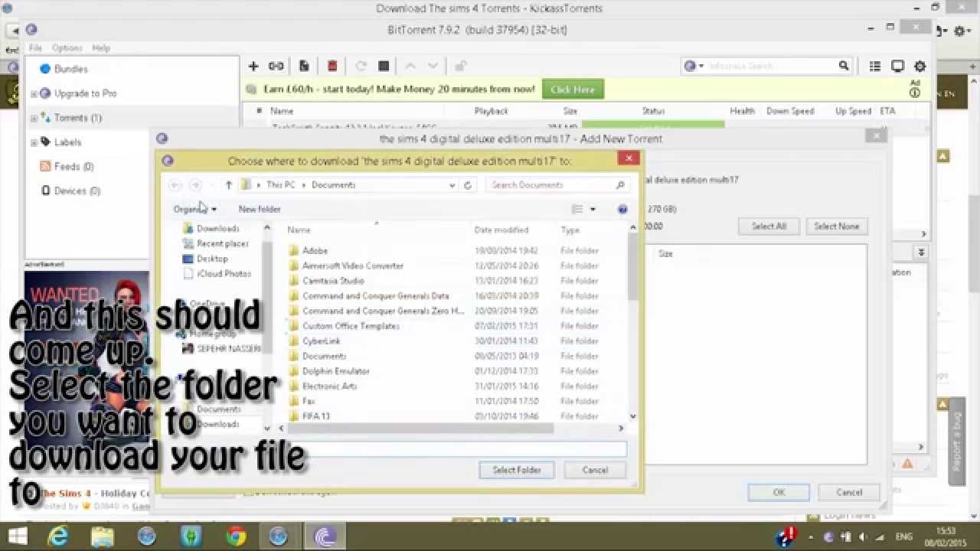Click Select None in Add New Torrent
This screenshot has width=980, height=551.
pos(836,226)
